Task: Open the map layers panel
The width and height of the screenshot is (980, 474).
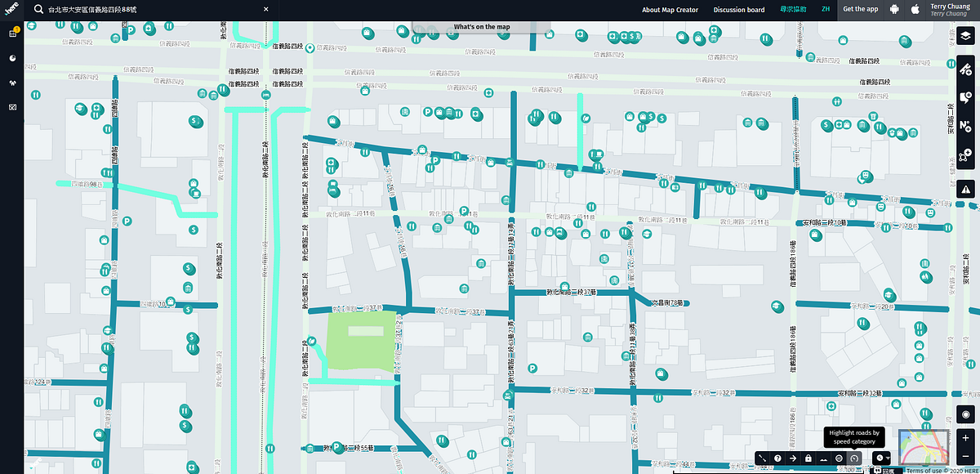Action: [x=966, y=37]
